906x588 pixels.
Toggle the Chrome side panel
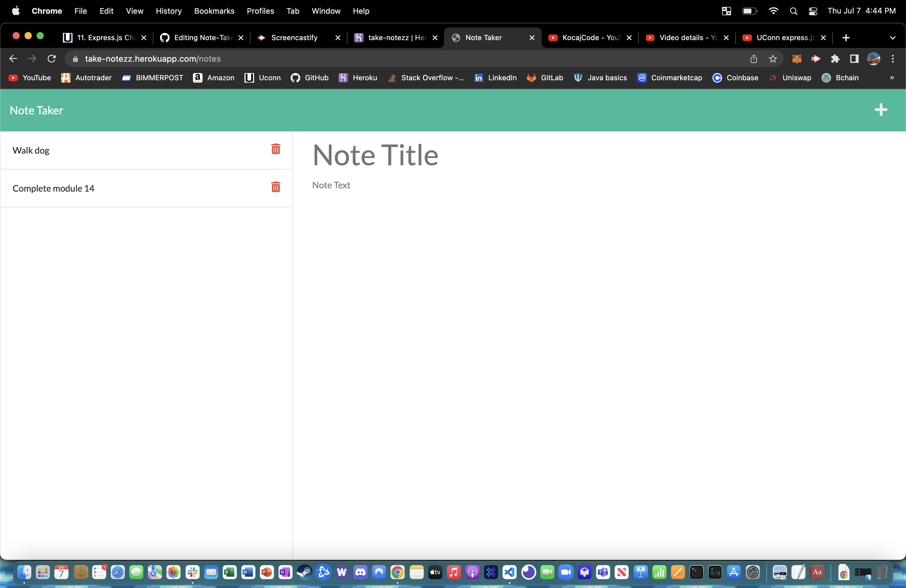pyautogui.click(x=854, y=59)
